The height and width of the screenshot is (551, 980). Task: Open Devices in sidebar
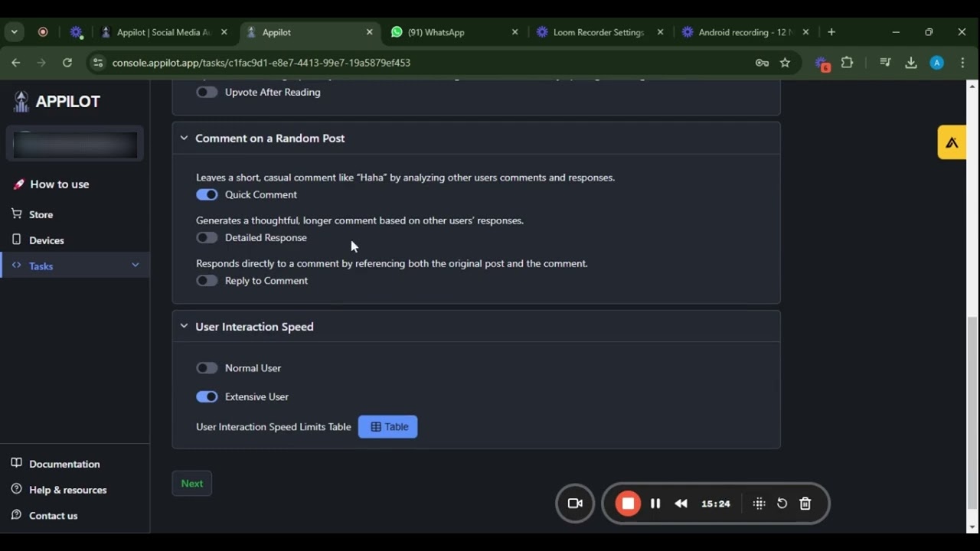(x=47, y=240)
